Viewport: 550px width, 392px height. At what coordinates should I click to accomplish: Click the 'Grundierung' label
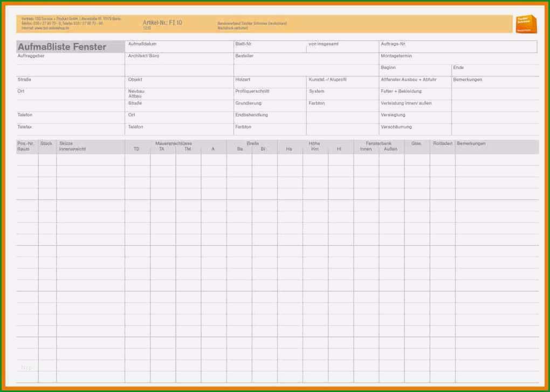(x=249, y=103)
